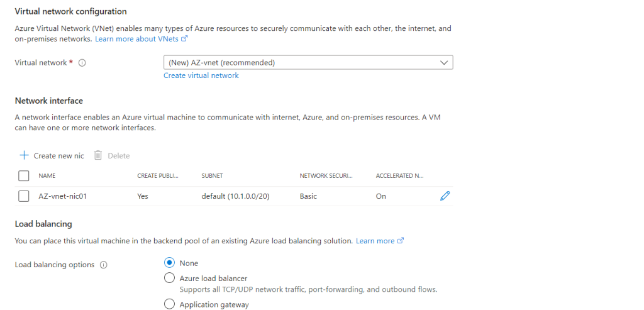Click info icon beside Load balancing options

coord(104,265)
